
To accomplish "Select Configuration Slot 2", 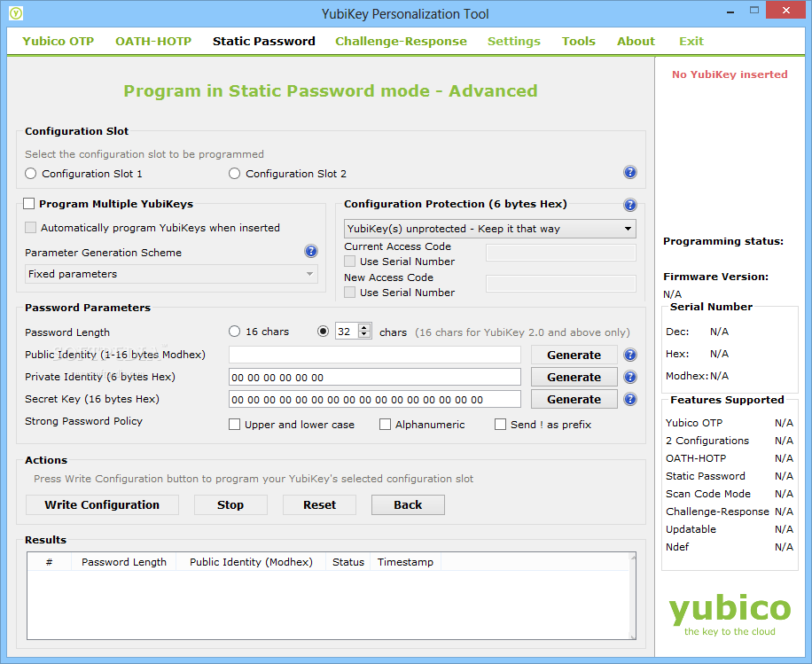I will pos(235,174).
